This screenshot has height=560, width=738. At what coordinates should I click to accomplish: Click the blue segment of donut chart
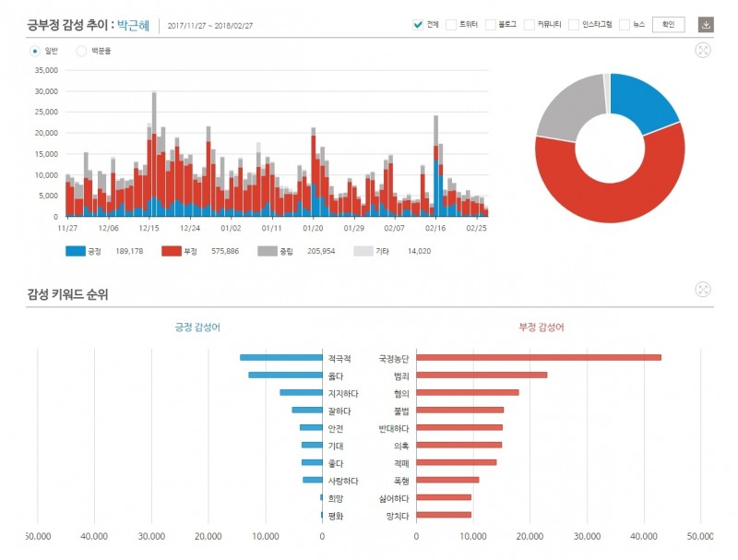646,100
